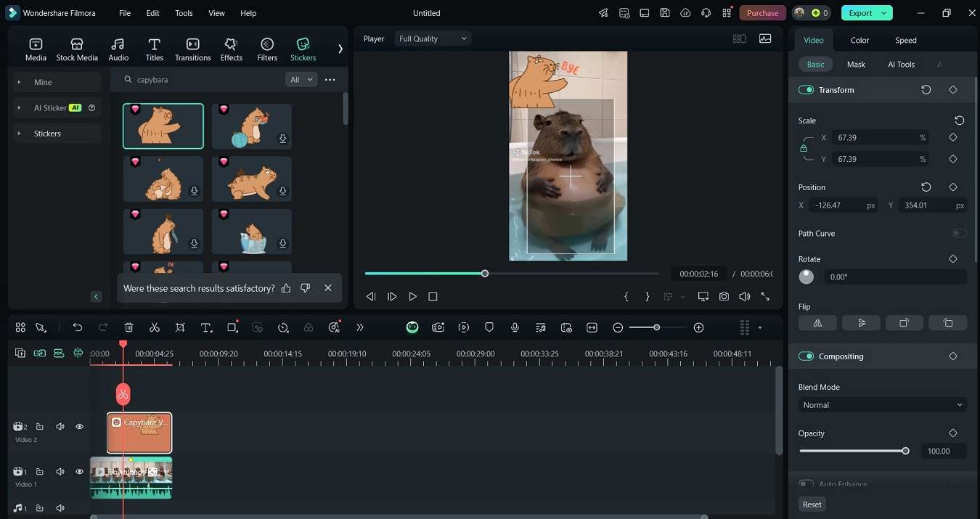This screenshot has height=519, width=980.
Task: Mute the Video 1 track audio
Action: [x=60, y=472]
